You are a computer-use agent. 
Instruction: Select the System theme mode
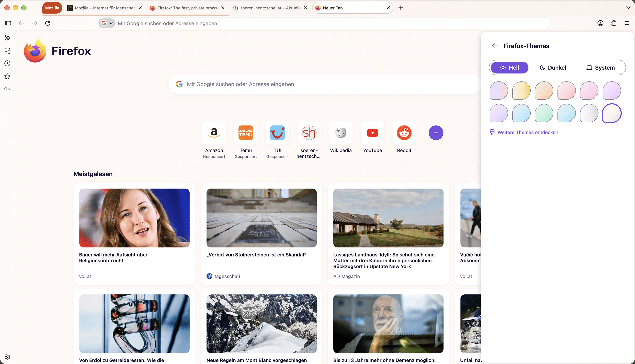[601, 67]
